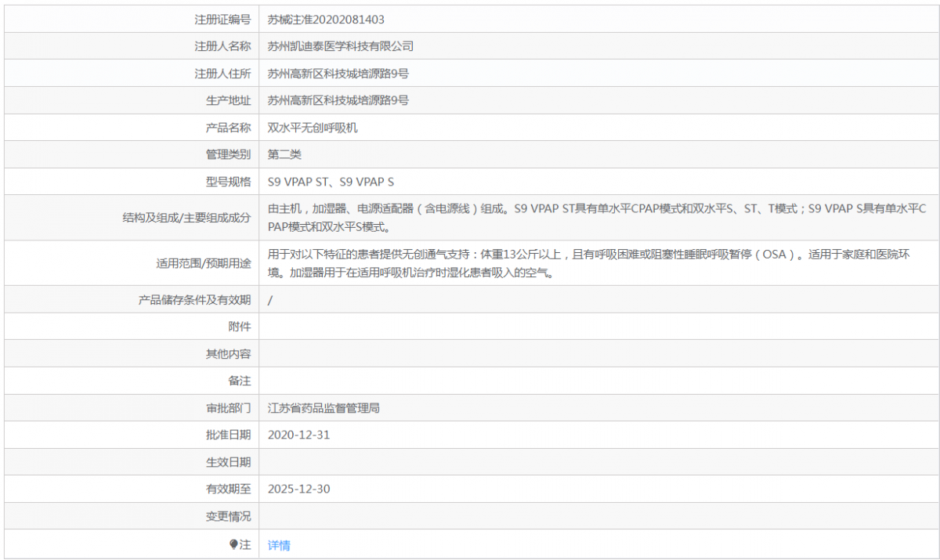Click the 其他内容 label
The width and height of the screenshot is (940, 560).
click(228, 354)
